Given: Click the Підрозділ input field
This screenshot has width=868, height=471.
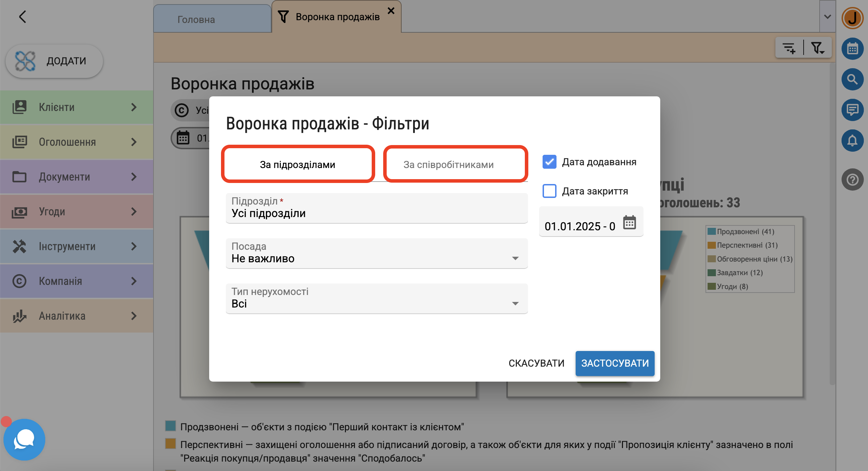Looking at the screenshot, I should pos(377,209).
